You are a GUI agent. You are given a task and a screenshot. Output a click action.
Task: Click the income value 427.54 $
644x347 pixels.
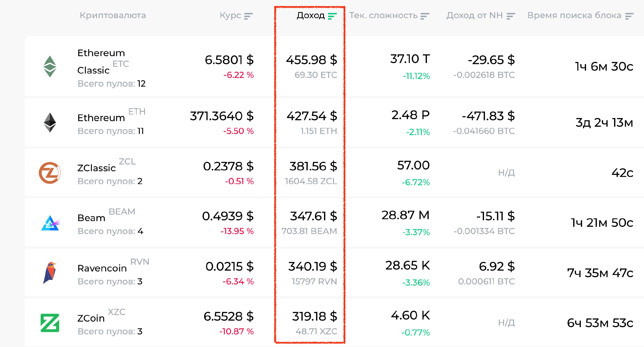[312, 116]
